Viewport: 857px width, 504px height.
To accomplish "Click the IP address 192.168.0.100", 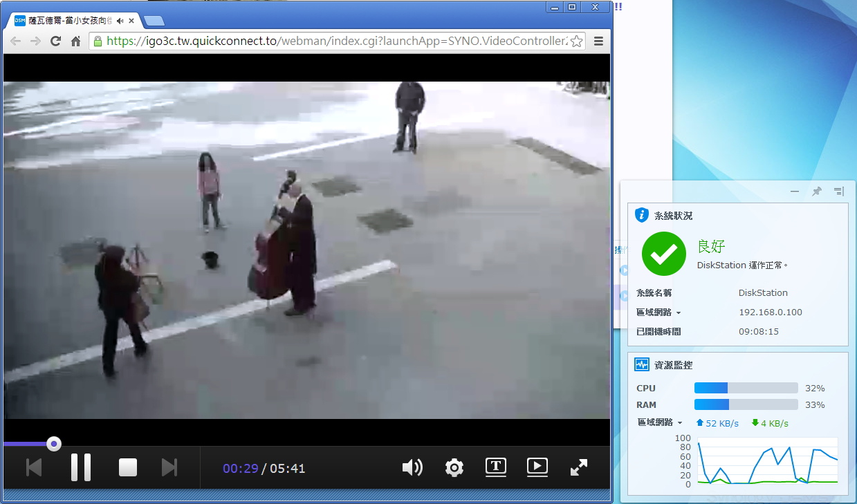I will coord(771,312).
